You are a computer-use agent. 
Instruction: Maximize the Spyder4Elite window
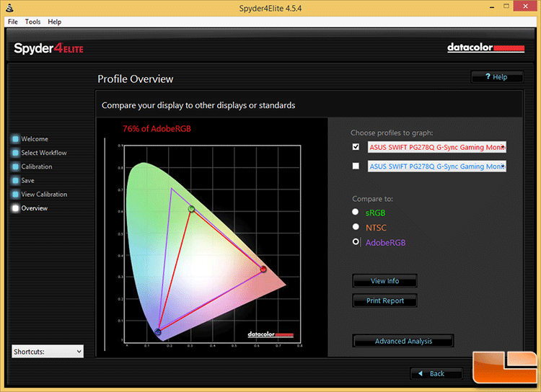(506, 6)
